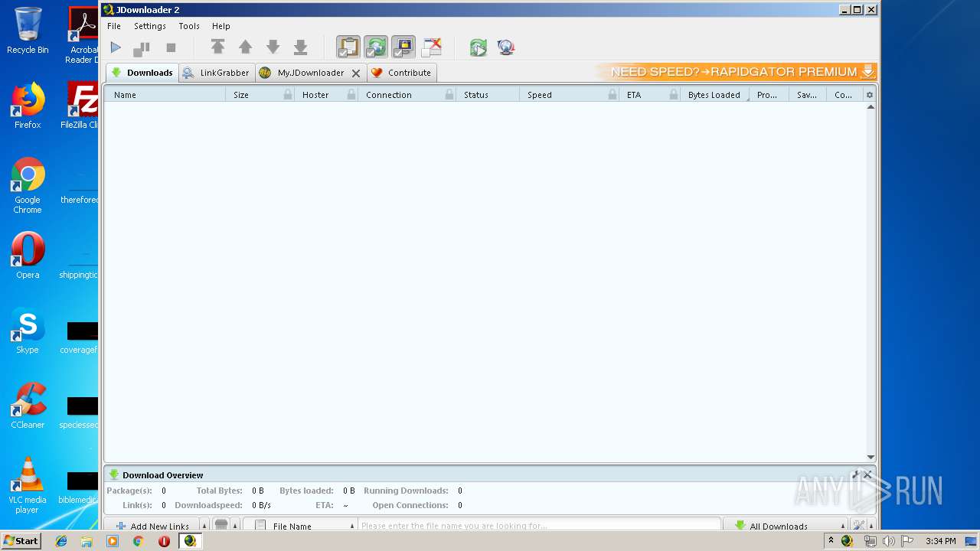
Task: Close the My.JDownloader tab with its X
Action: [356, 73]
